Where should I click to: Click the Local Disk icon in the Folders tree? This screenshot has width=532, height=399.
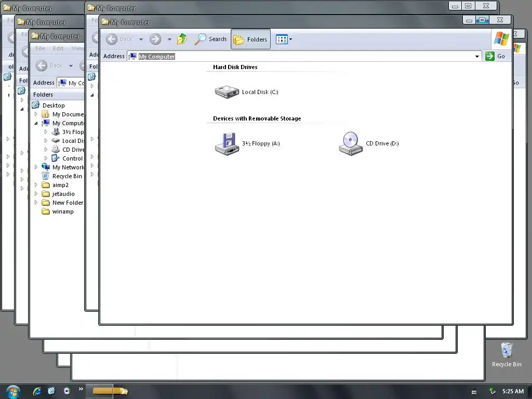point(56,141)
